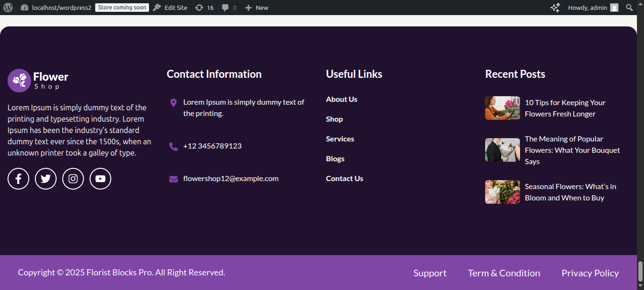The height and width of the screenshot is (290, 644).
Task: Open the updates counter showing 16
Action: tap(204, 8)
